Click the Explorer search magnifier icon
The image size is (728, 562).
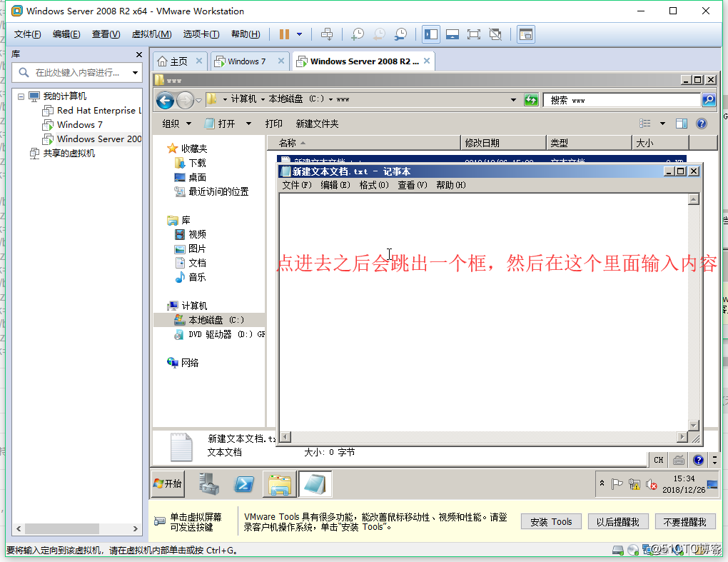point(709,99)
